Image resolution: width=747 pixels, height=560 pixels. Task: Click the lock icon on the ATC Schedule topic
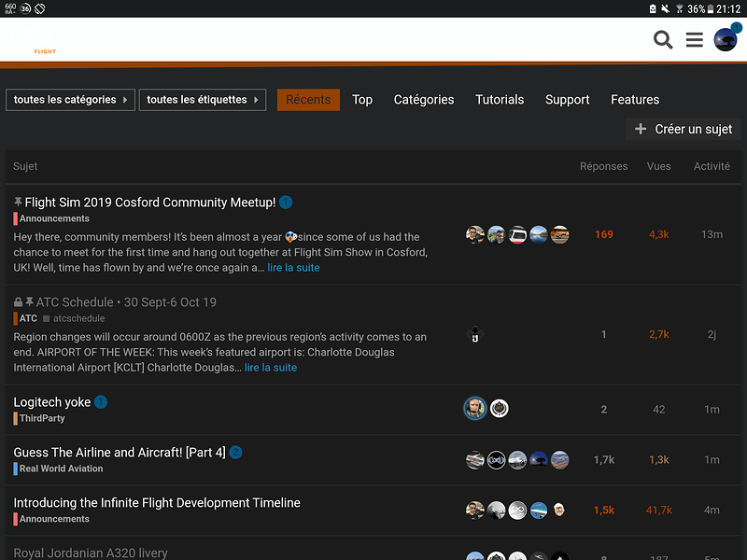pos(17,301)
